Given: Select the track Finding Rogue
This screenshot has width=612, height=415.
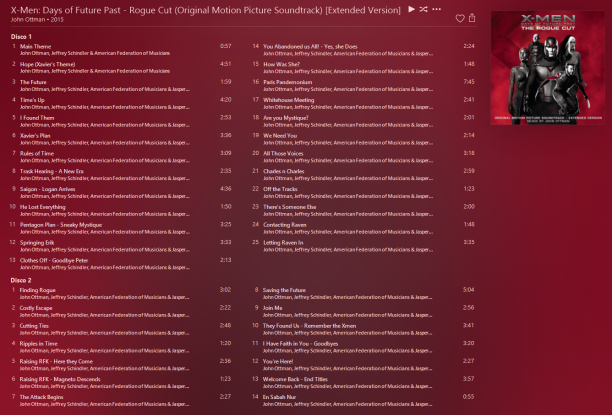Looking at the screenshot, I should click(x=37, y=290).
